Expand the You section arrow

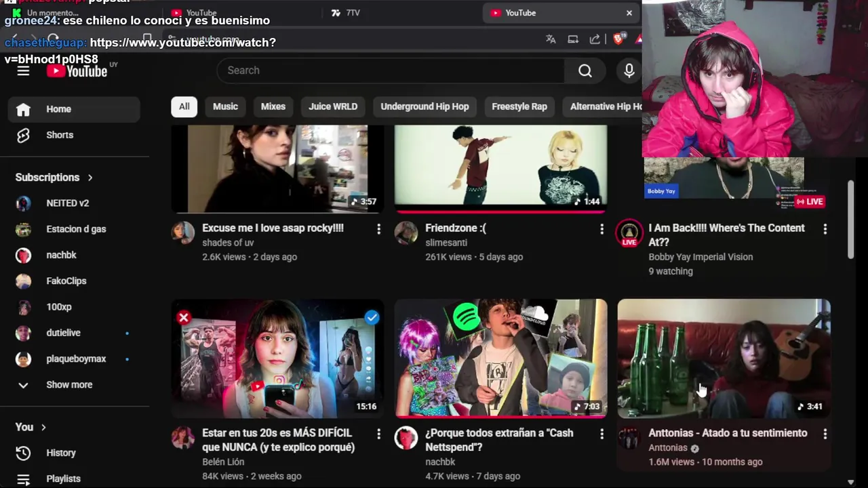click(x=43, y=427)
